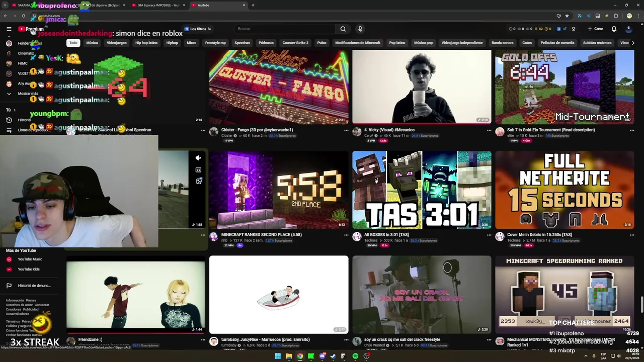Click the Clúster channel avatar
This screenshot has width=644, height=362.
[214, 132]
